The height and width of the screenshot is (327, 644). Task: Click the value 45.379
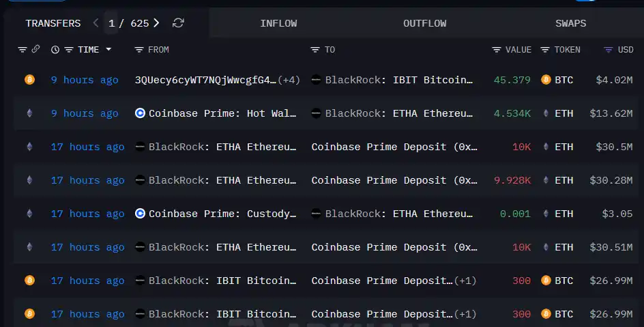tap(512, 80)
